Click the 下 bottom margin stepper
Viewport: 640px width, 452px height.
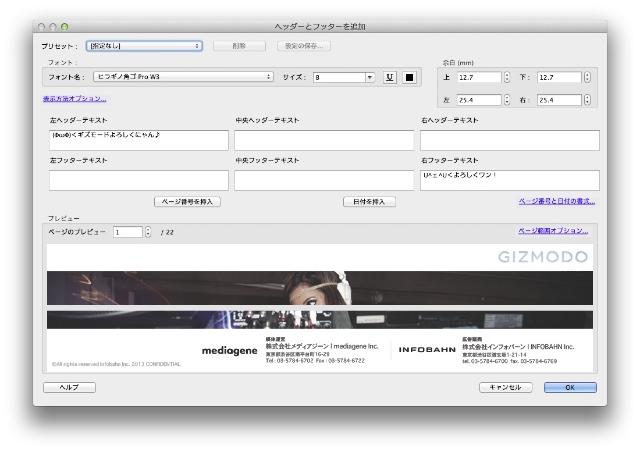pyautogui.click(x=587, y=76)
